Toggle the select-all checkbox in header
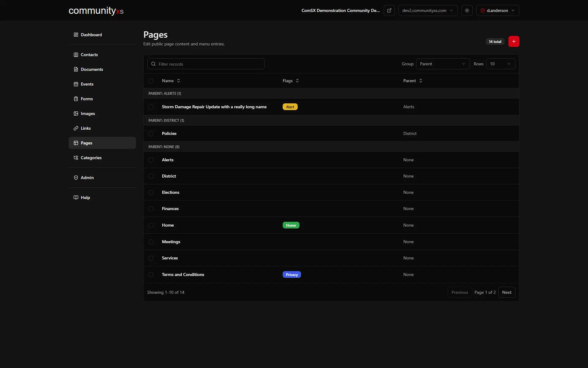The height and width of the screenshot is (368, 588). (x=151, y=81)
